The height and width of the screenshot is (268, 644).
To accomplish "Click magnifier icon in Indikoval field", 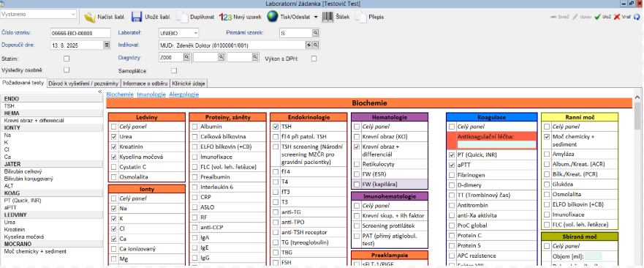I will 315,45.
